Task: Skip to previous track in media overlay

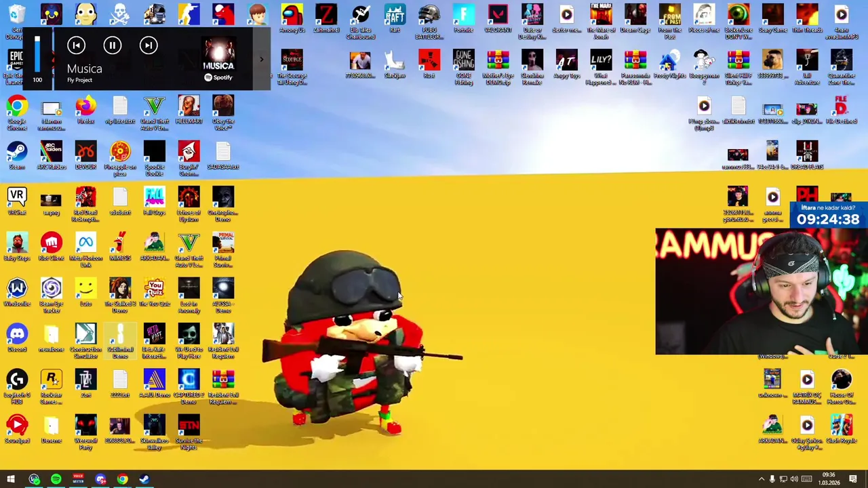Action: click(76, 45)
